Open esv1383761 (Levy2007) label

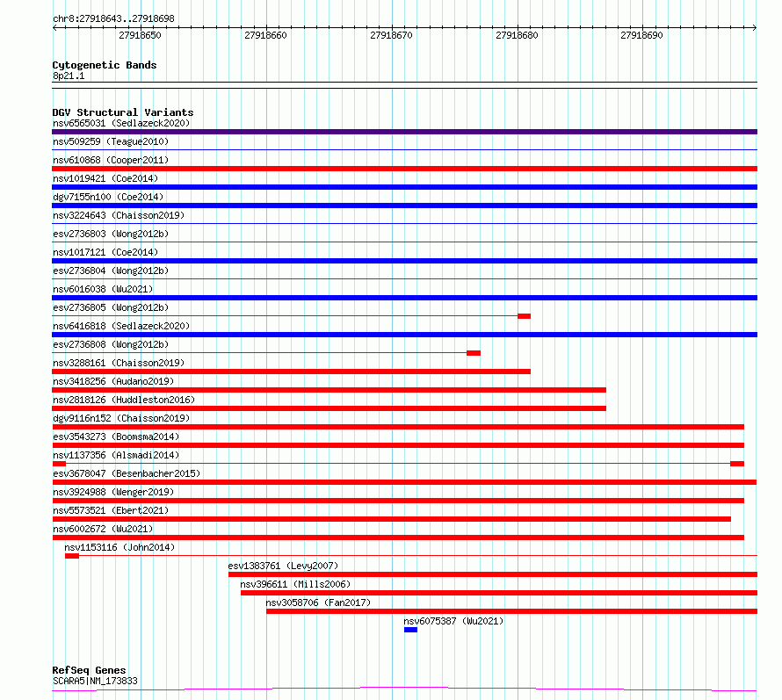tap(283, 566)
